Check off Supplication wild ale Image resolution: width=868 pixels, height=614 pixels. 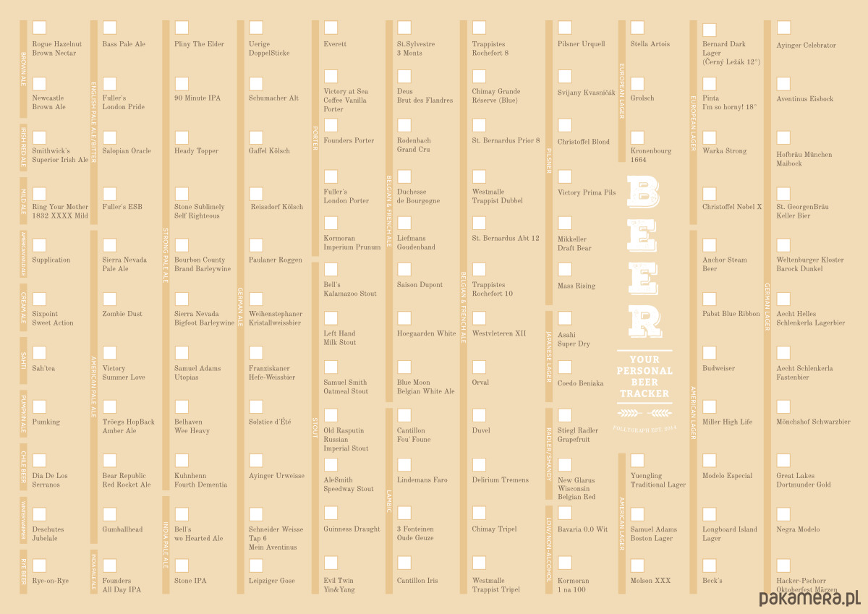coord(39,245)
